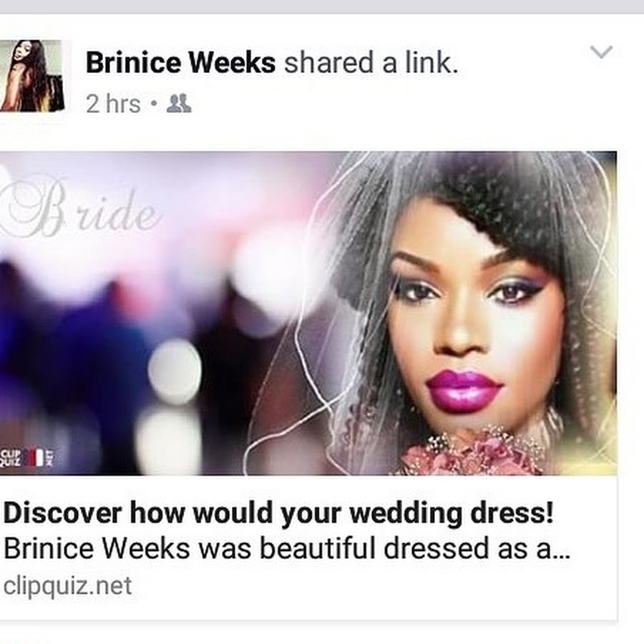
Task: Click the Brinice Weeks name link
Action: point(180,63)
